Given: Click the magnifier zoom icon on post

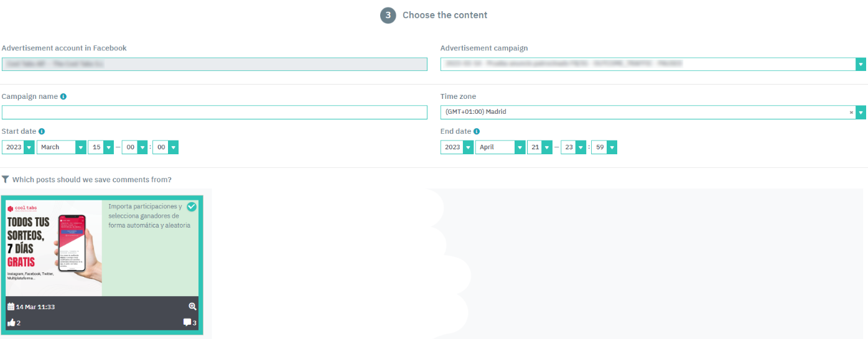Looking at the screenshot, I should click(192, 307).
